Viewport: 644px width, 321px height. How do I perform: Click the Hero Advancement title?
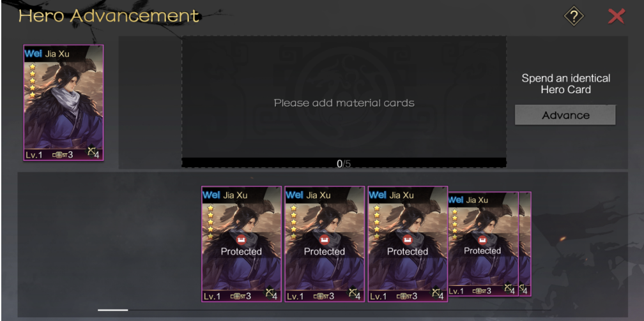coord(109,16)
